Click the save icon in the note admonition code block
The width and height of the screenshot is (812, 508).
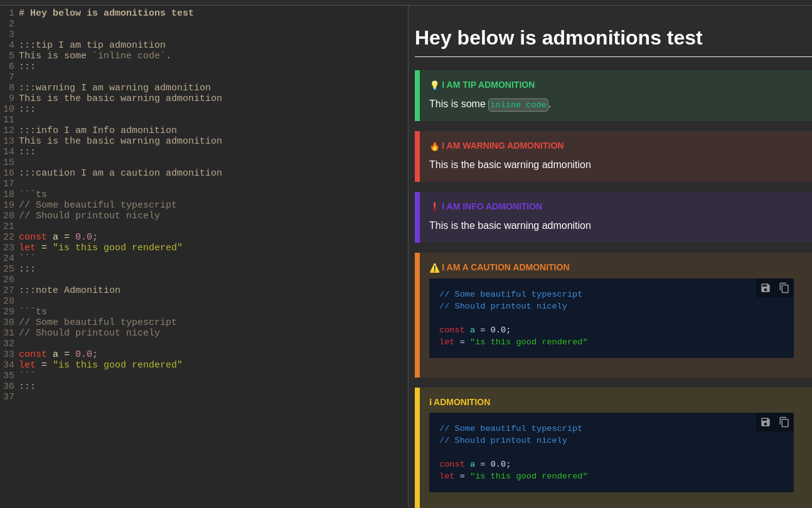(x=766, y=422)
